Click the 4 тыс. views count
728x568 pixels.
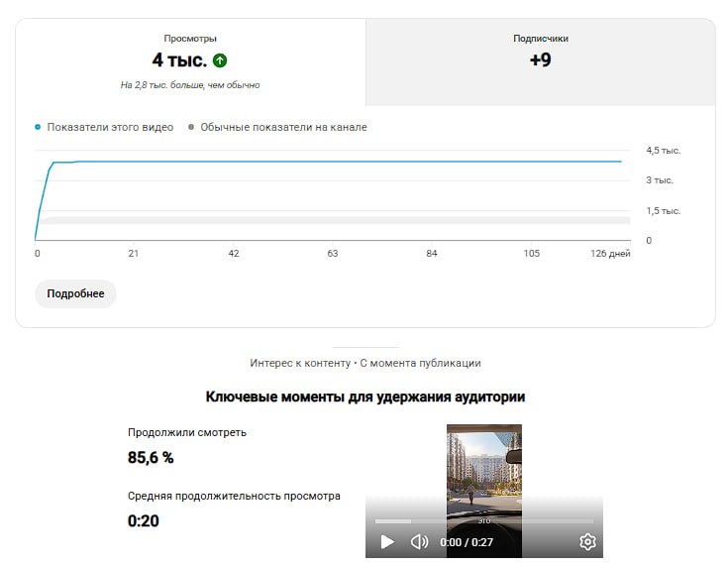(x=179, y=60)
